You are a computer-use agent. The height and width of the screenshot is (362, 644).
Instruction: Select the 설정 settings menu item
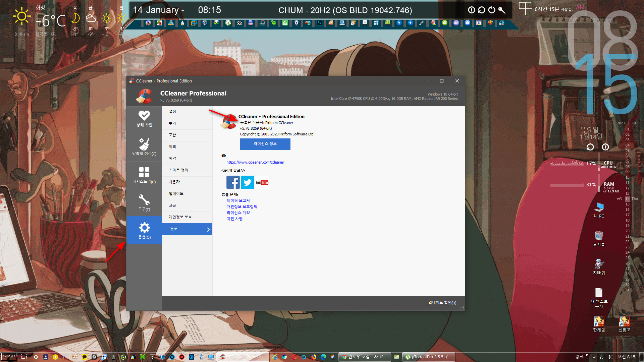point(187,112)
